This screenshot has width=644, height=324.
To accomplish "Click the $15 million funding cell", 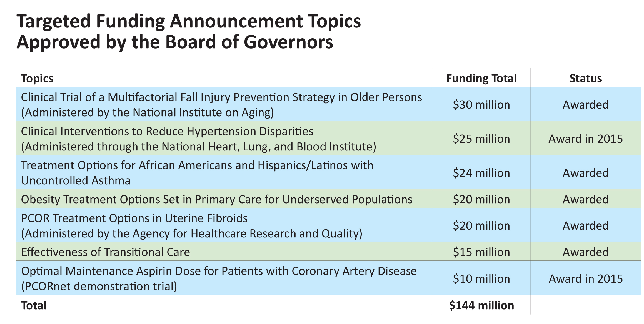I will (481, 252).
